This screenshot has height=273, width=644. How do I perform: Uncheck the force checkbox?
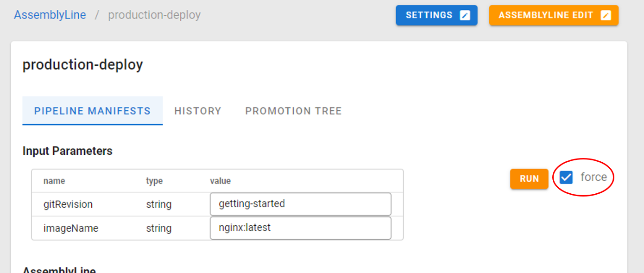coord(566,178)
